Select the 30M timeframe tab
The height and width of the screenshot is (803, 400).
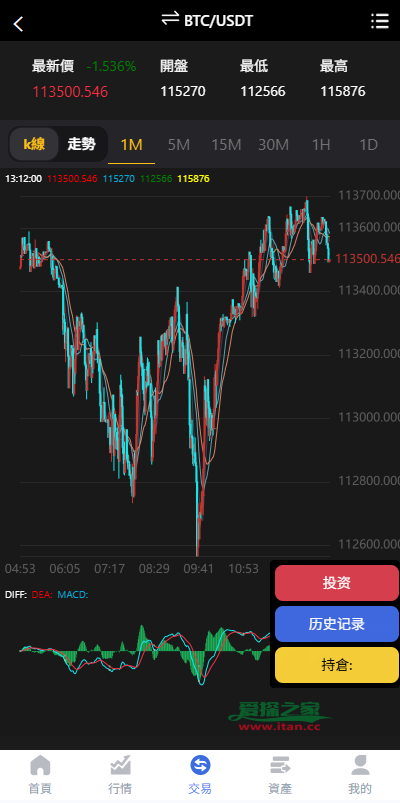point(273,145)
